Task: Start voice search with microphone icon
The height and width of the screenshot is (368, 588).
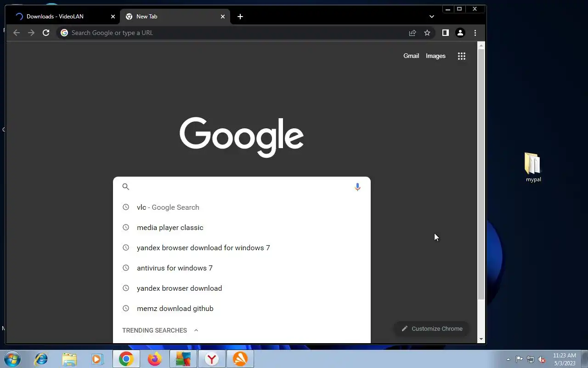Action: 357,187
